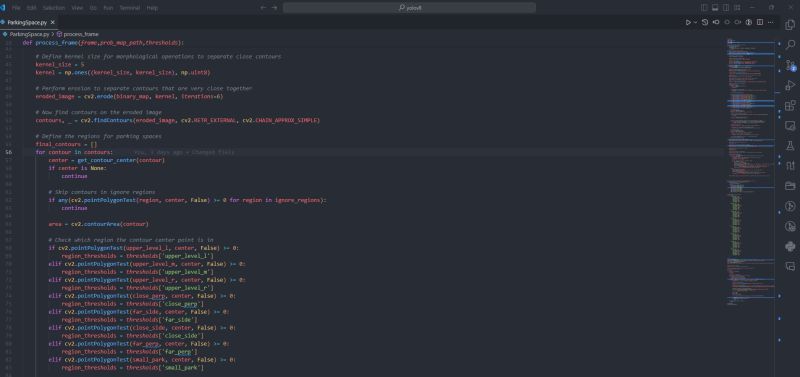
Task: Click the 'final_contours = []' line
Action: coord(66,144)
